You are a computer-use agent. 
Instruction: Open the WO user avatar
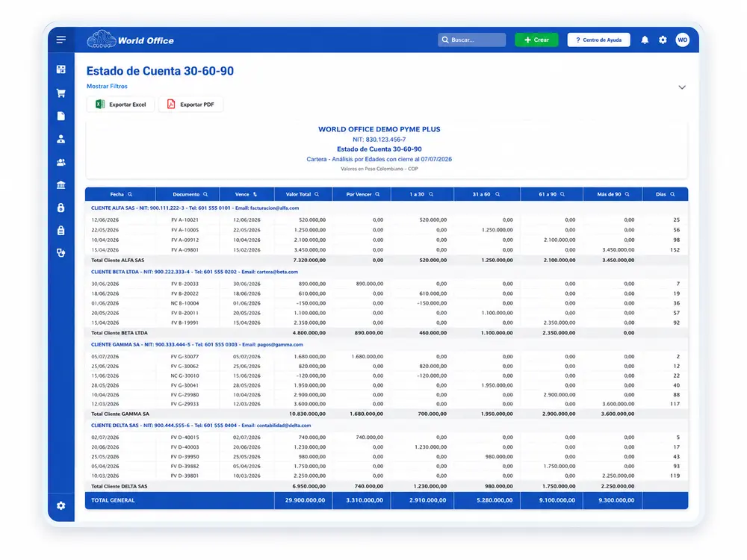(682, 40)
